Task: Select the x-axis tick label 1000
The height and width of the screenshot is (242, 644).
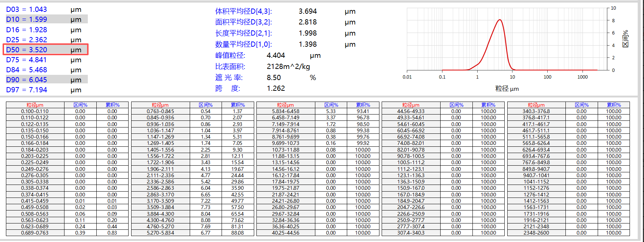Action: click(x=582, y=77)
